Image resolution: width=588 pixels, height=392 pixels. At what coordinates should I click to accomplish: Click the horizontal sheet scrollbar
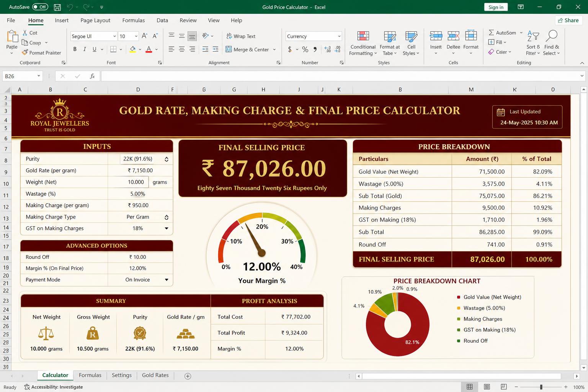click(x=461, y=376)
